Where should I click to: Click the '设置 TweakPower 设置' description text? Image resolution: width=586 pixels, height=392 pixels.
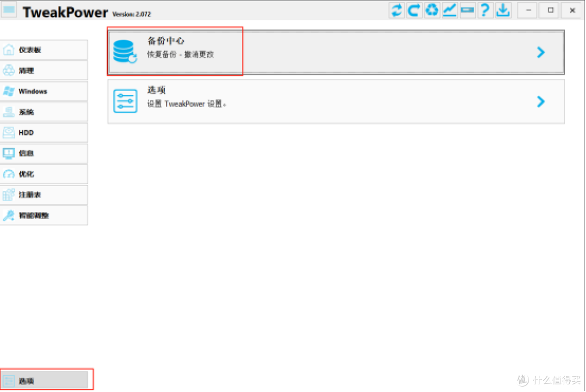(x=187, y=104)
